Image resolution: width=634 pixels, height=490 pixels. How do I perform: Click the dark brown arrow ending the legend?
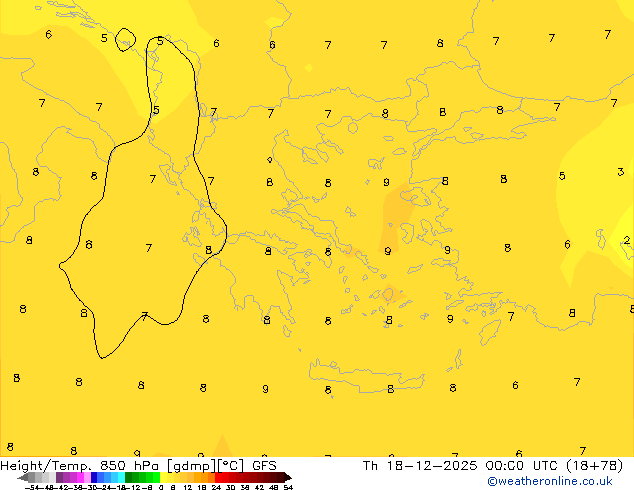288,477
